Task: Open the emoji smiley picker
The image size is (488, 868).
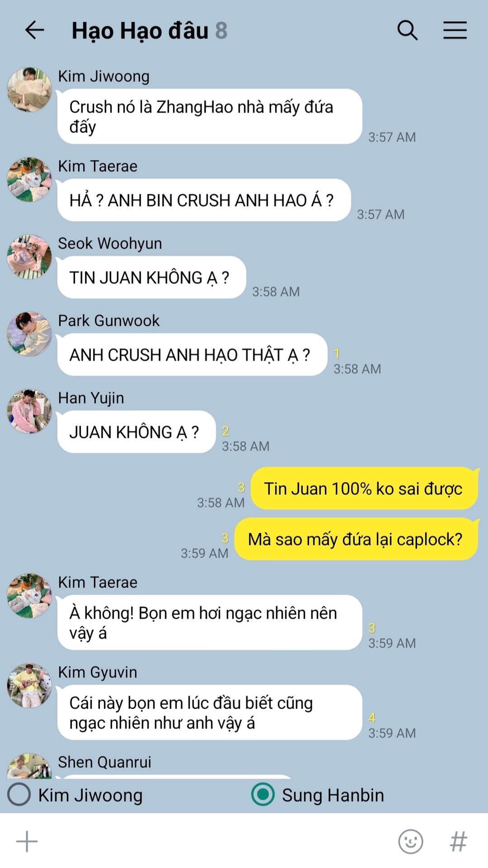Action: 410,841
